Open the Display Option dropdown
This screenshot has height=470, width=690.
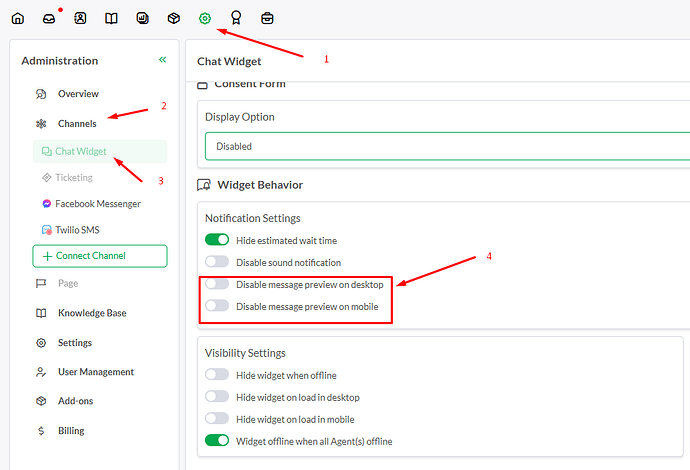pyautogui.click(x=447, y=146)
